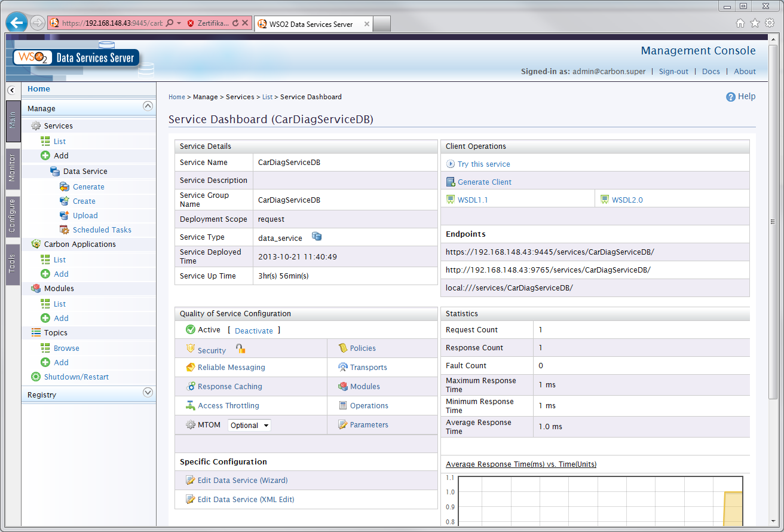Switch to the Configure vertical tab
Image resolution: width=784 pixels, height=532 pixels.
coord(13,216)
